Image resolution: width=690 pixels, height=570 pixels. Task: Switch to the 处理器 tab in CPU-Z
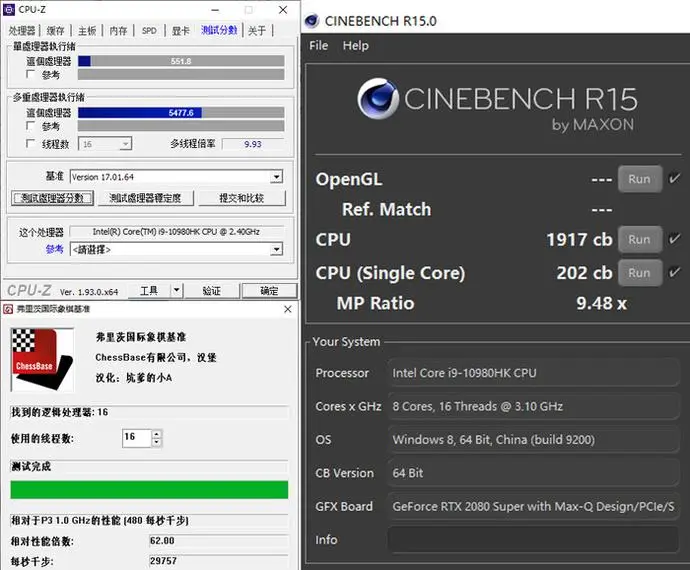coord(22,30)
